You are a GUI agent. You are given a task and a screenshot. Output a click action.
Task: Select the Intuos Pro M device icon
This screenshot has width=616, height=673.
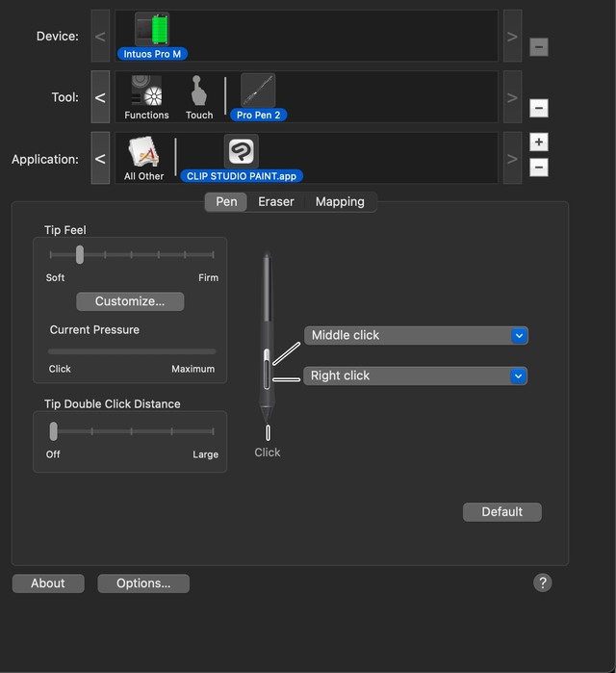pos(152,29)
